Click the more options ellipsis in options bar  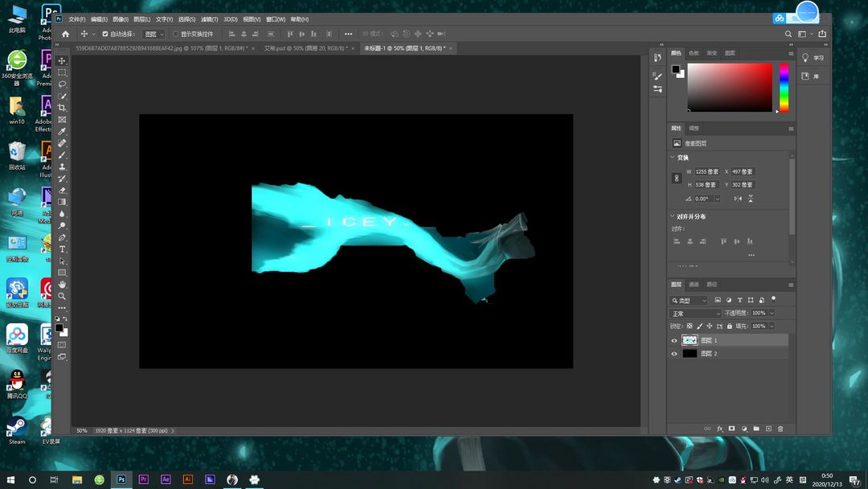click(348, 34)
